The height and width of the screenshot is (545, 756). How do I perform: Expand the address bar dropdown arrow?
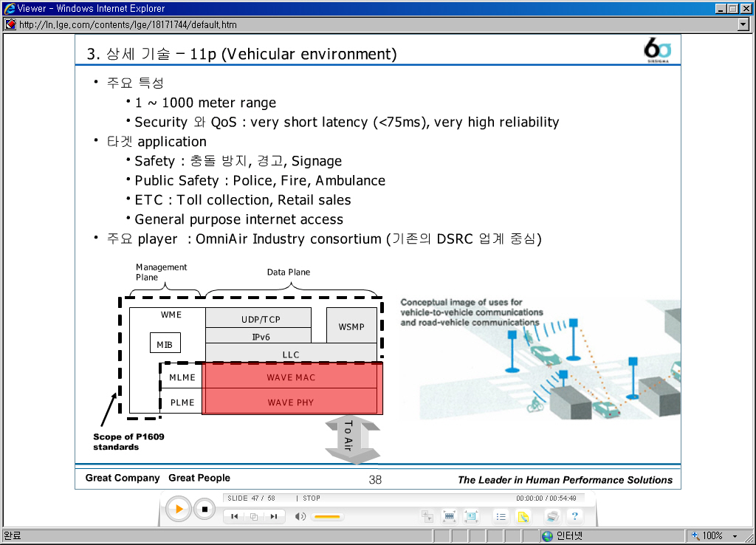[743, 24]
